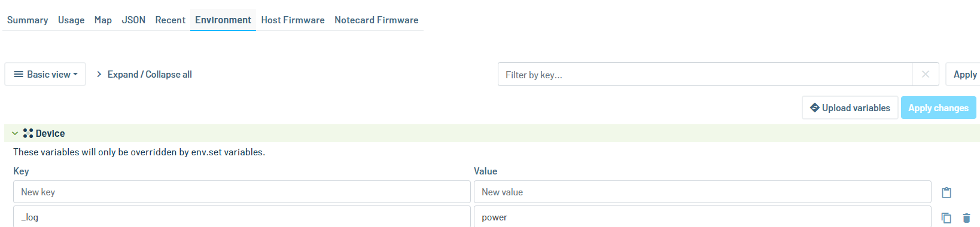Screen dimensions: 980x227
Task: Click the Apply changes button
Action: click(x=938, y=108)
